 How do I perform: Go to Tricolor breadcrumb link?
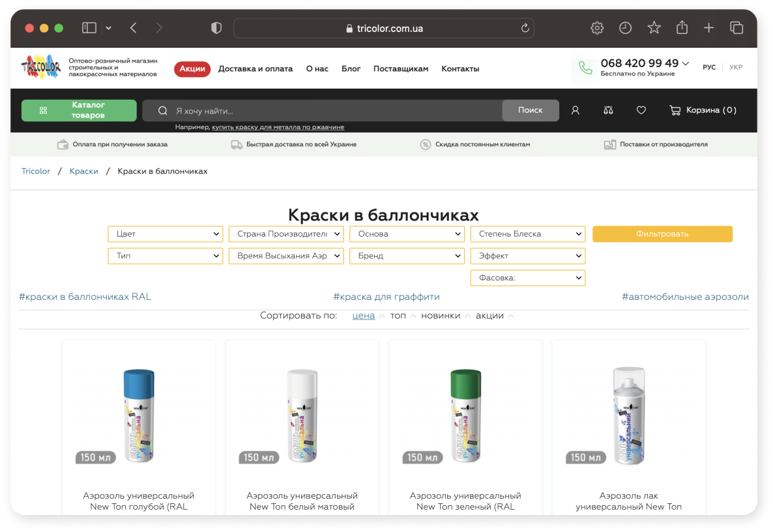35,171
